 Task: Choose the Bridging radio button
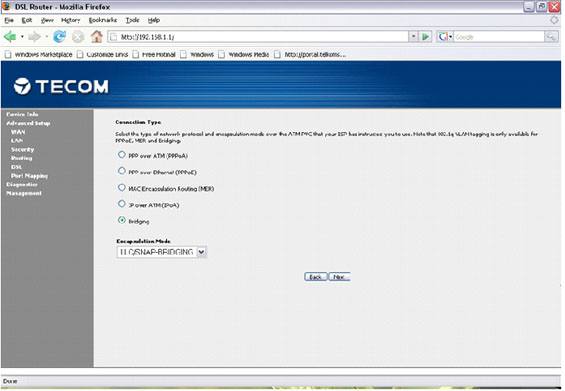[x=122, y=220]
